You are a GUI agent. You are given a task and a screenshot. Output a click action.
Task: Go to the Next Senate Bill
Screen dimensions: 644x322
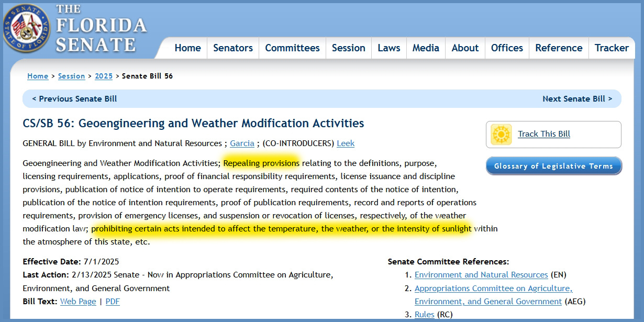pyautogui.click(x=577, y=98)
